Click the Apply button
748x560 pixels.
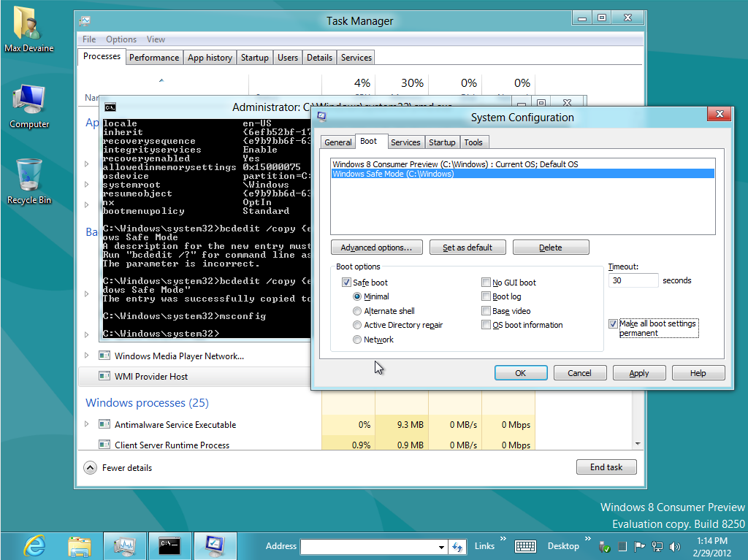638,373
